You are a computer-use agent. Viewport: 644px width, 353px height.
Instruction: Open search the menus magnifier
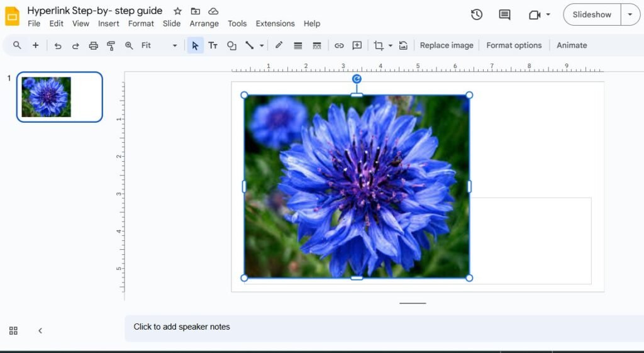(x=17, y=45)
